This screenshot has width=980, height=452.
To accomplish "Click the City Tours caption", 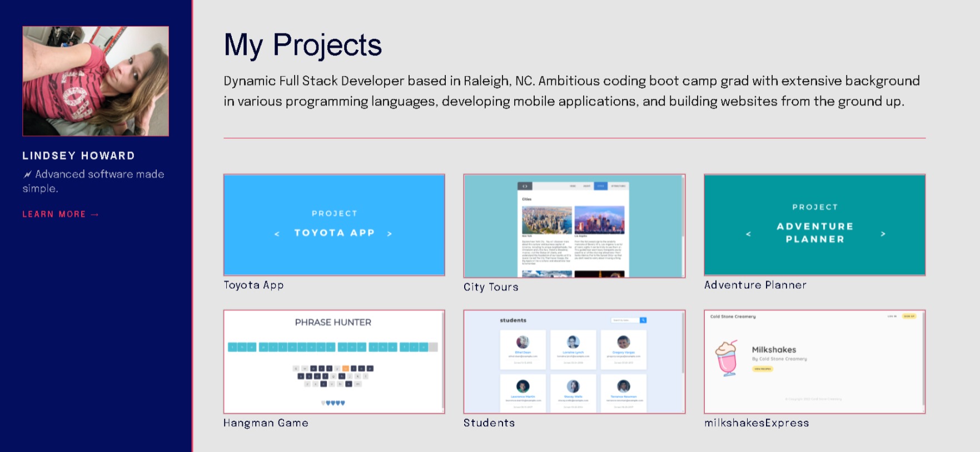I will click(x=491, y=287).
